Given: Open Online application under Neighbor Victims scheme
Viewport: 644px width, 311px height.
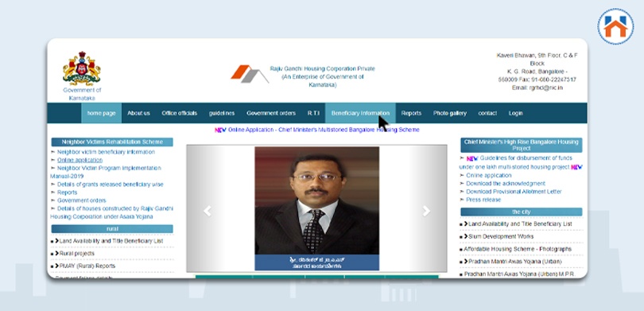Looking at the screenshot, I should point(80,160).
